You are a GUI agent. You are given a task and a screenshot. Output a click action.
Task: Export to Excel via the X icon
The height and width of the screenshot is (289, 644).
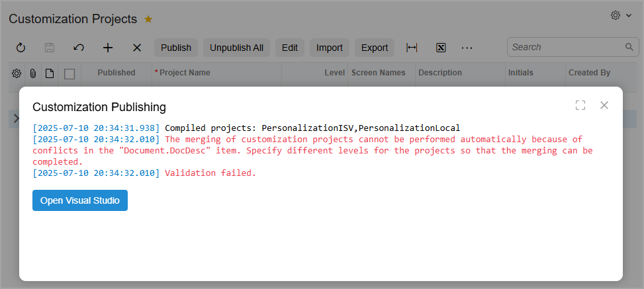point(440,48)
